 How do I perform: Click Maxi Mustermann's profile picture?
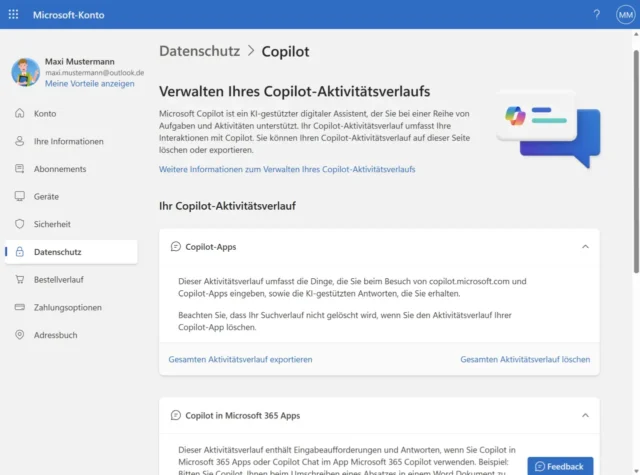click(26, 72)
